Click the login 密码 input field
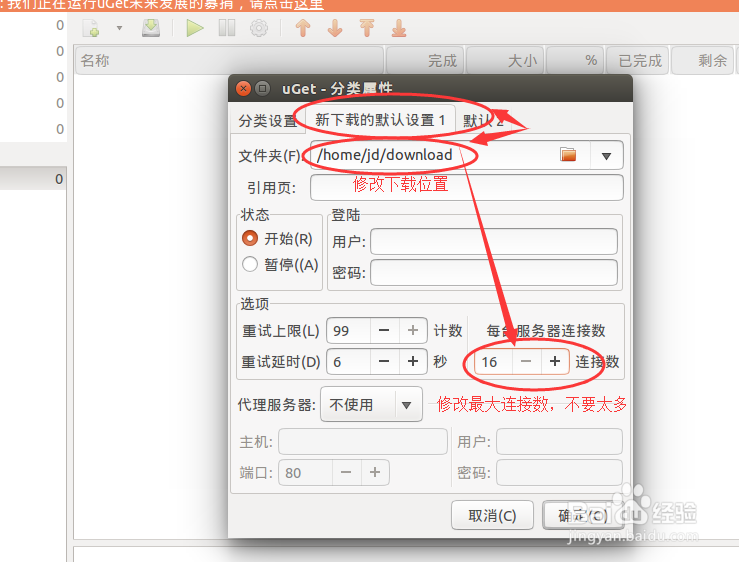Image resolution: width=739 pixels, height=562 pixels. click(x=494, y=273)
